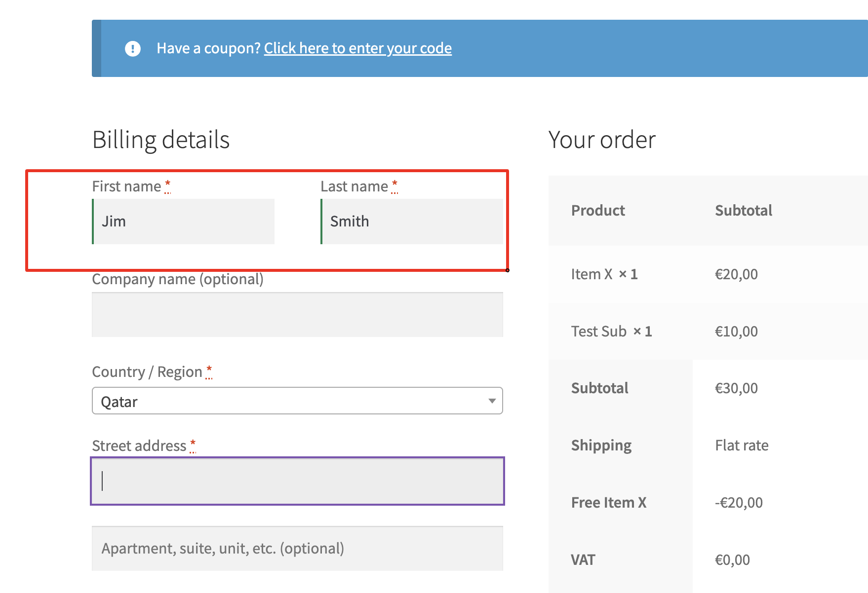Screen dimensions: 868x593
Task: Click the 'VAT' row label
Action: pos(583,560)
